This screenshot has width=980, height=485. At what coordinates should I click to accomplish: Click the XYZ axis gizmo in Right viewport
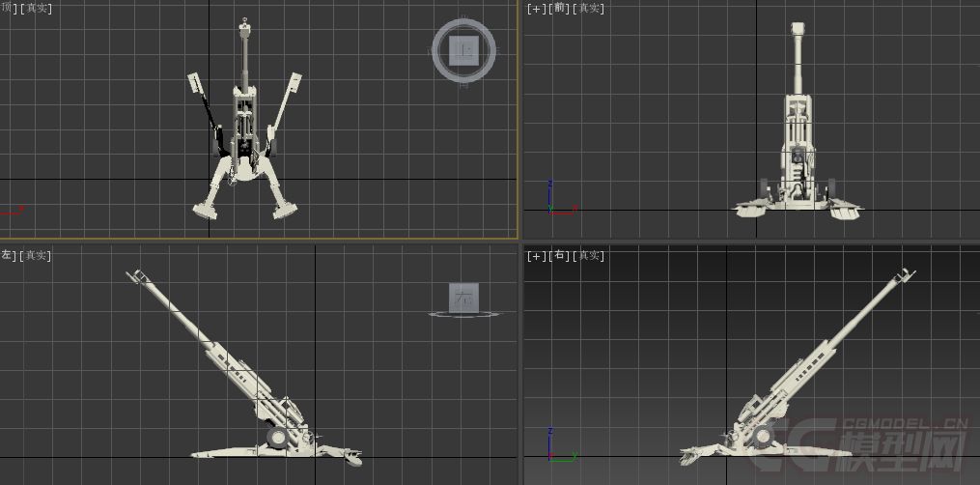pyautogui.click(x=554, y=448)
